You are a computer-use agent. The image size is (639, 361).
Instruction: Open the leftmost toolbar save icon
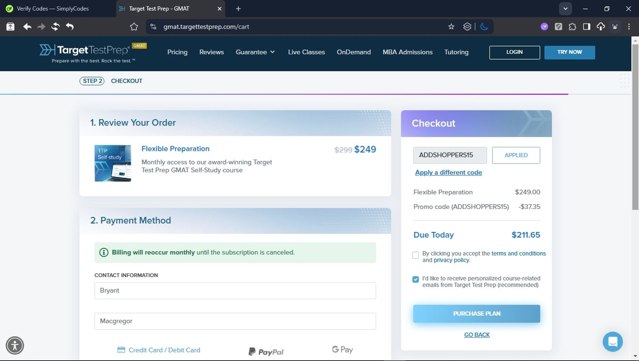click(10, 26)
